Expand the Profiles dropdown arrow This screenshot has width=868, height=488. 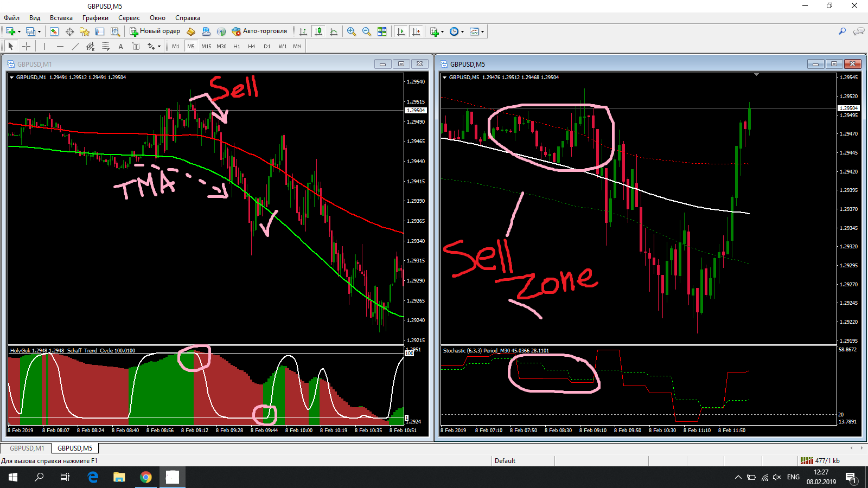pos(39,31)
